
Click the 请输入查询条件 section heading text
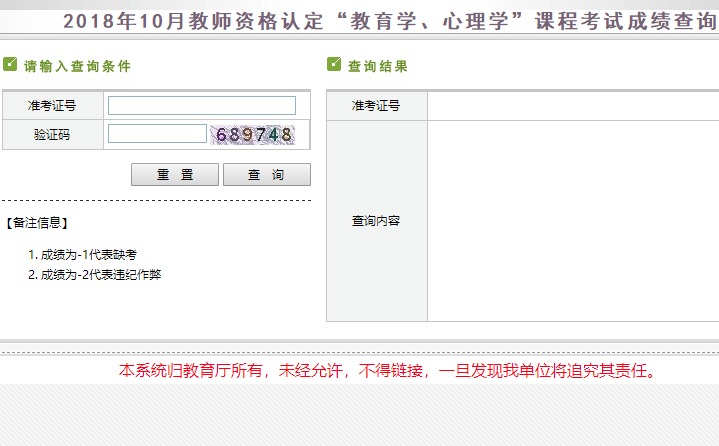click(x=77, y=66)
